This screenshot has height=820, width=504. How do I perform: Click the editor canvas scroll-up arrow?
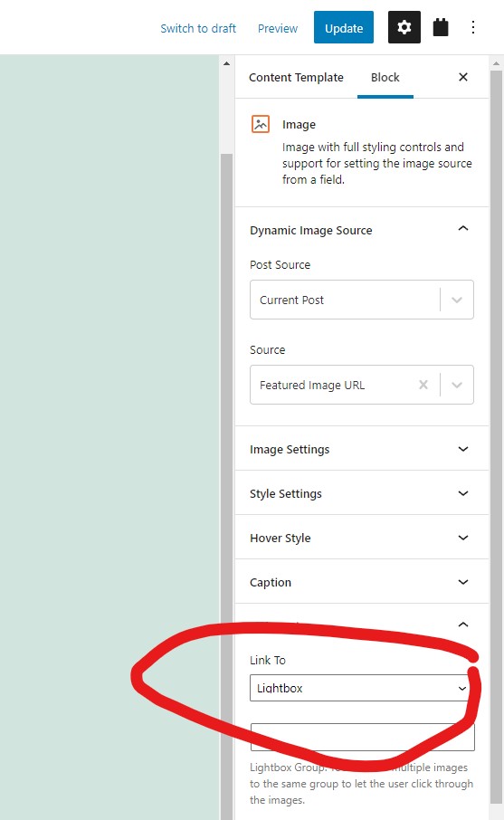pos(226,63)
